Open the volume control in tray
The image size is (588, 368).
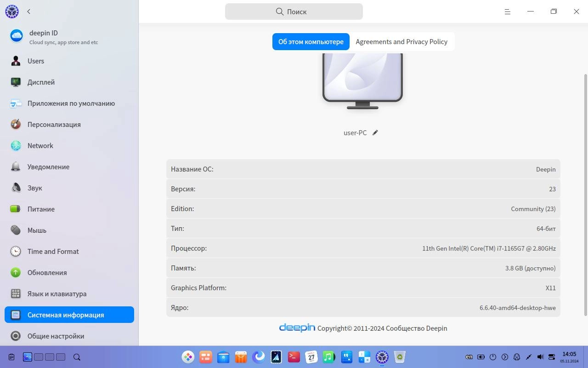pyautogui.click(x=540, y=356)
